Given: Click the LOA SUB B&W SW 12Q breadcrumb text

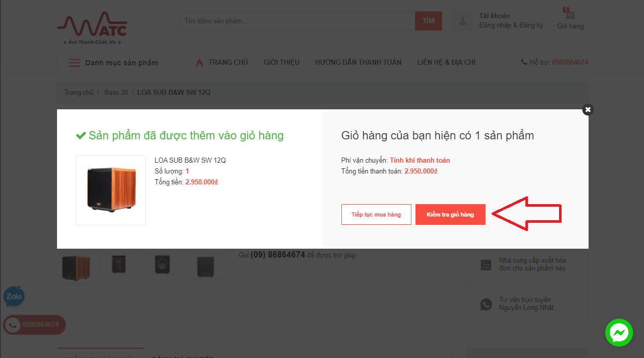Looking at the screenshot, I should tap(174, 92).
